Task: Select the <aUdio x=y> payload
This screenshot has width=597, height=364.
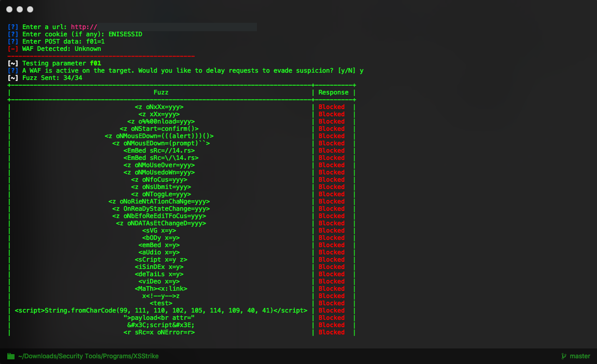Action: [159, 252]
